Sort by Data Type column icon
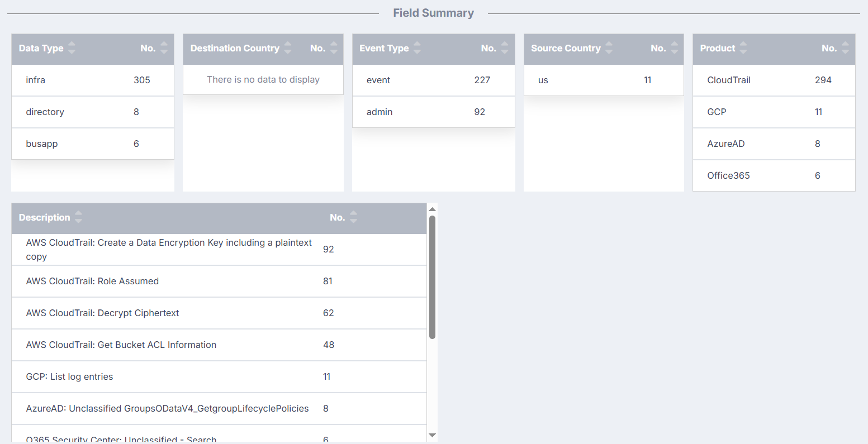Image resolution: width=868 pixels, height=444 pixels. pos(72,48)
